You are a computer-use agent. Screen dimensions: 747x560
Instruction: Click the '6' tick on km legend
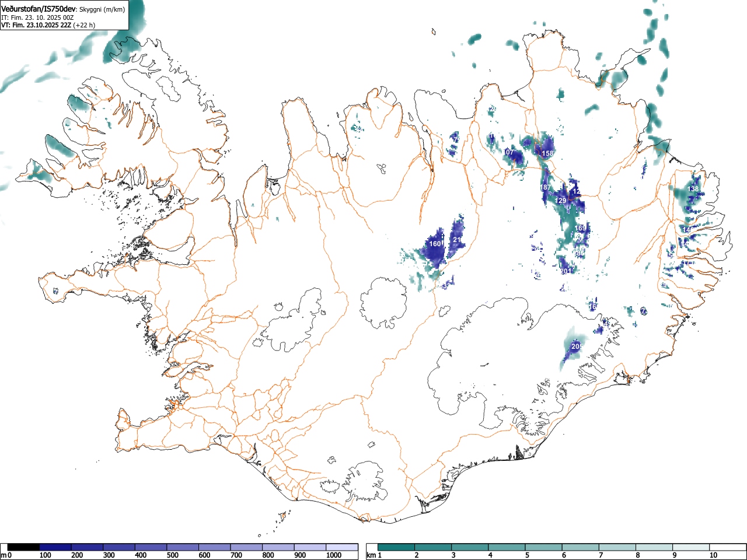564,555
